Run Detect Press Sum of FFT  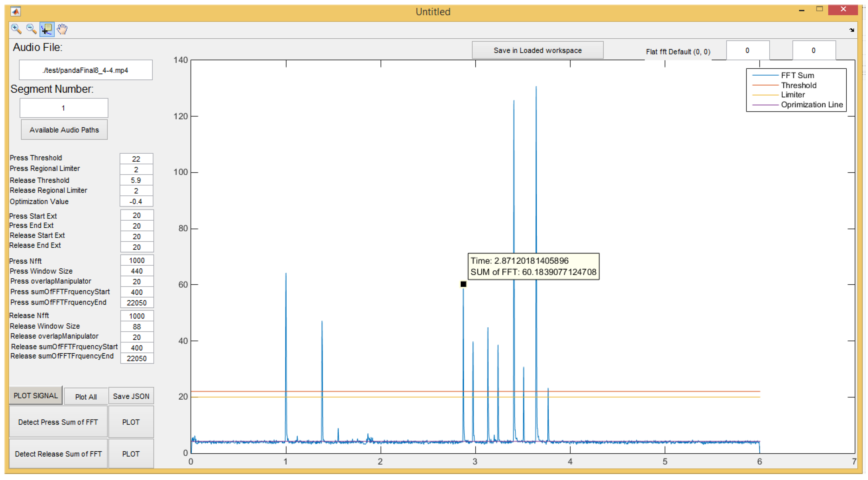pos(58,422)
